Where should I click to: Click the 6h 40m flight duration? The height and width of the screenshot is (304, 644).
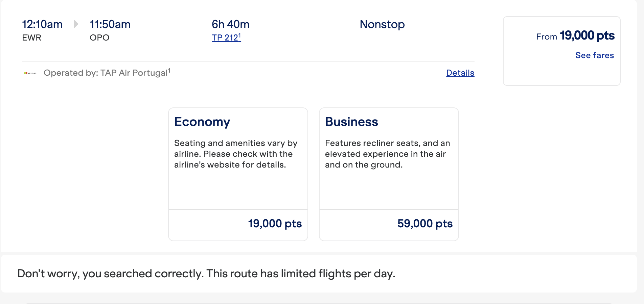tap(230, 24)
